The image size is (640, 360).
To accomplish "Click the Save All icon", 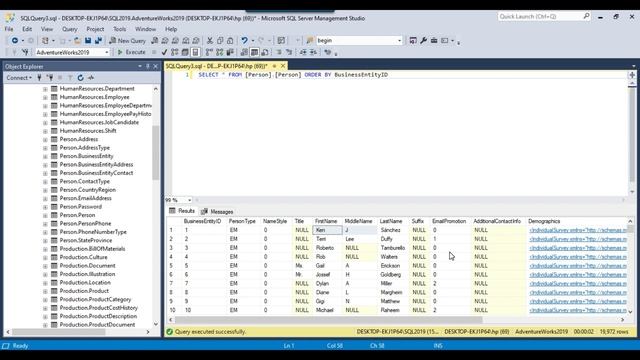I will [98, 40].
